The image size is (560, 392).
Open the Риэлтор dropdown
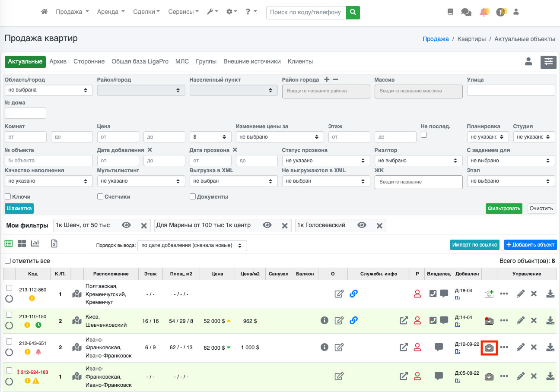tap(417, 161)
